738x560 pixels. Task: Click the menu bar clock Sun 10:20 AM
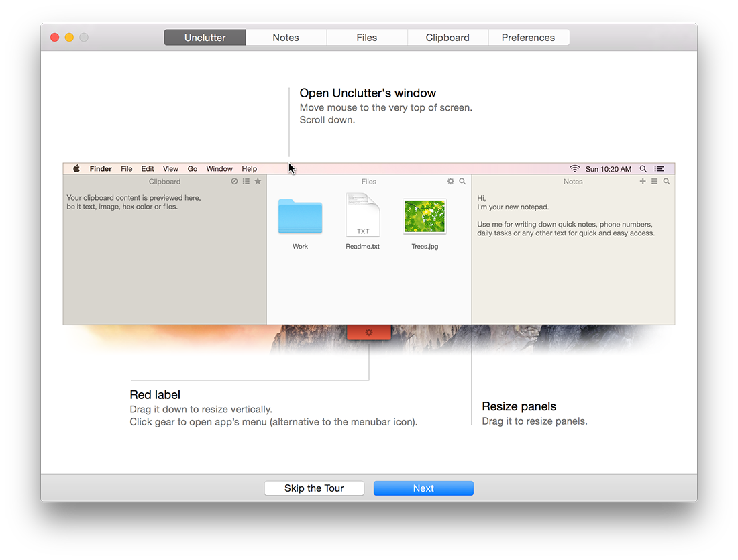coord(609,169)
